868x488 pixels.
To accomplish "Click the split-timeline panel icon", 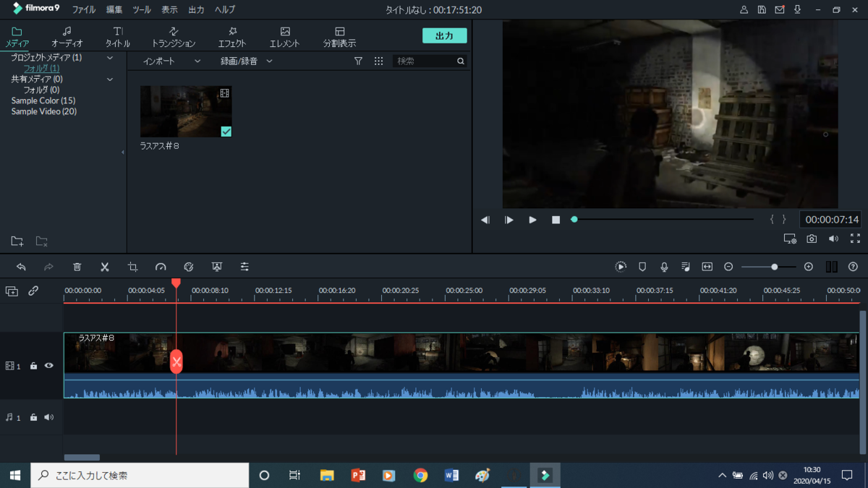I will point(832,267).
